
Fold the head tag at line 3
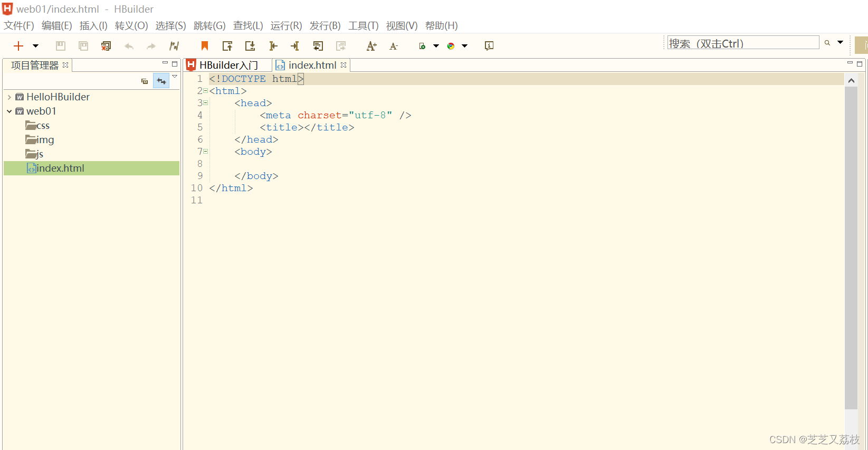[x=206, y=103]
